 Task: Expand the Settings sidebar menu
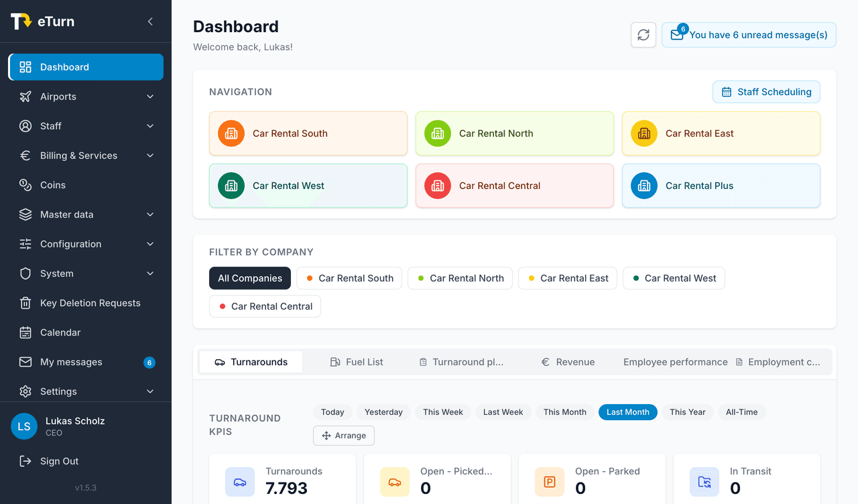[x=86, y=391]
